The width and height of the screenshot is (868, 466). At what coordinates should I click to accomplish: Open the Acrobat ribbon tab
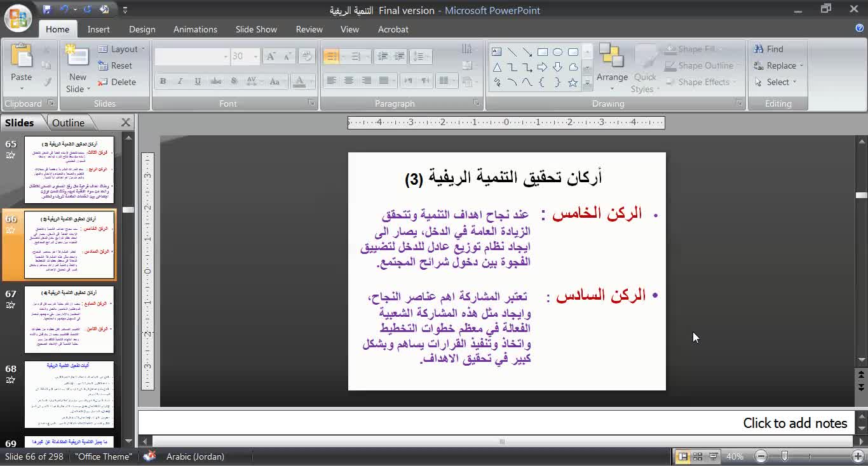coord(393,29)
